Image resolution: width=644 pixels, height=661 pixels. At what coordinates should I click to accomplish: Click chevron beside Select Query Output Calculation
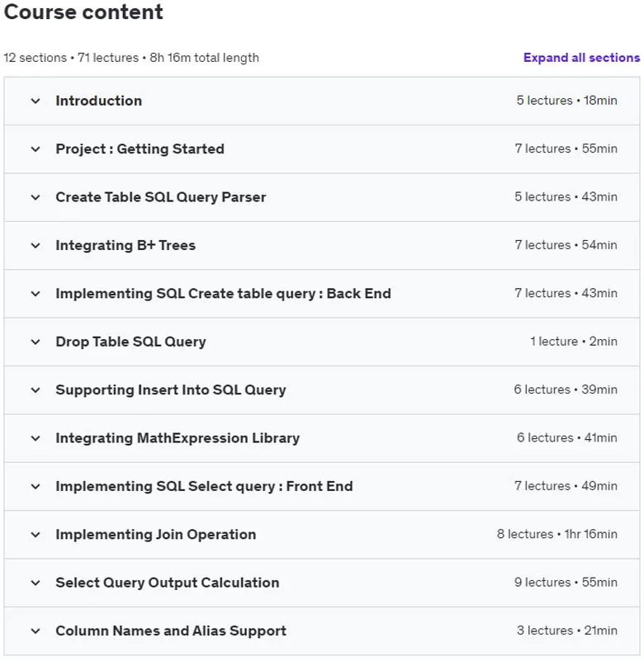(x=36, y=583)
